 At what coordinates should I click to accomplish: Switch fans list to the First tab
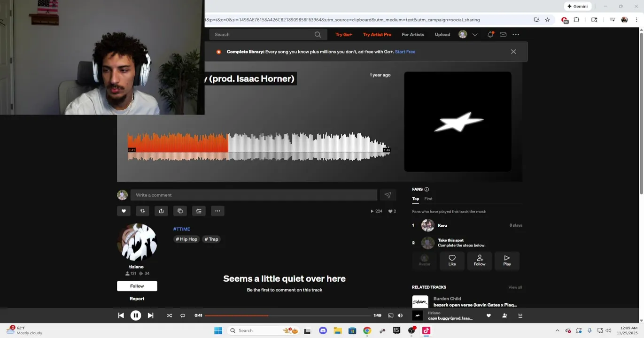point(428,199)
